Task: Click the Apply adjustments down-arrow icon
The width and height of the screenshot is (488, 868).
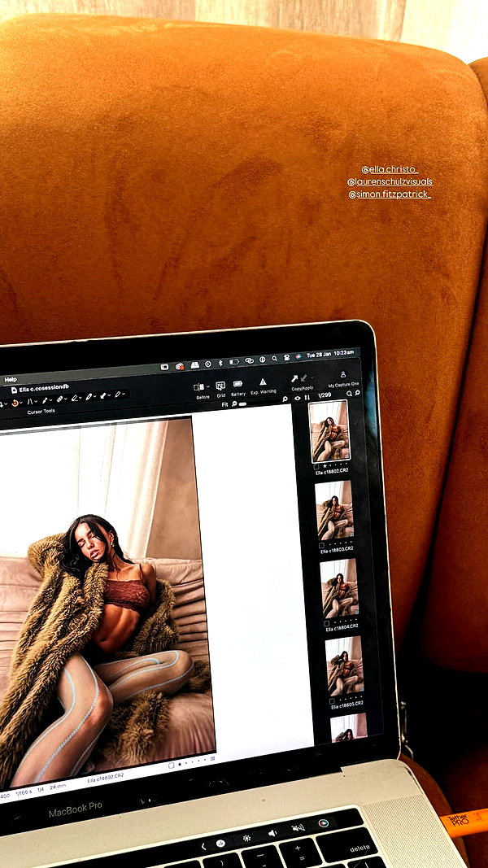Action: click(303, 378)
